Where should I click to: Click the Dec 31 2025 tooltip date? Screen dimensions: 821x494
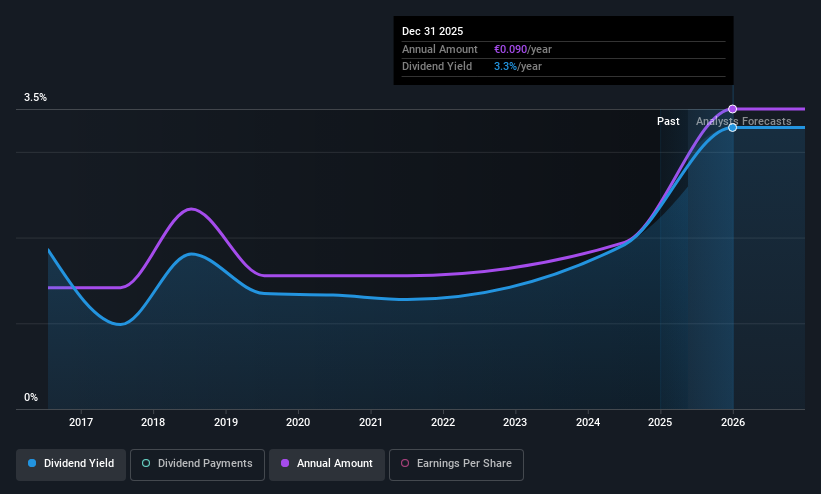(432, 31)
